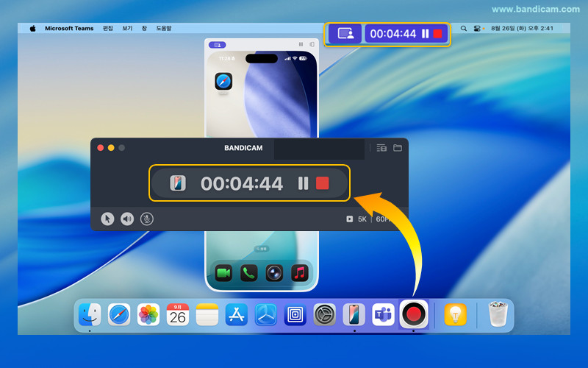Open the 편집 menu in the menu bar
588x368 pixels.
tap(108, 28)
